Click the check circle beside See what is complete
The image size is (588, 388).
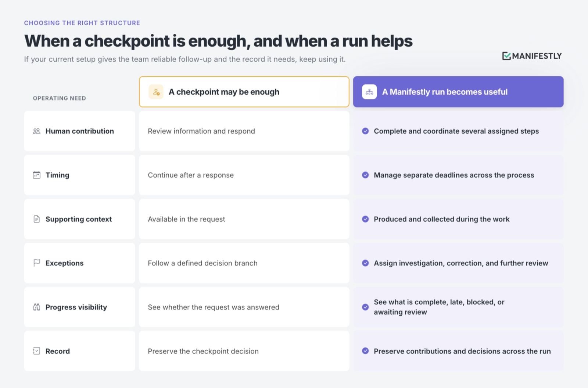365,307
